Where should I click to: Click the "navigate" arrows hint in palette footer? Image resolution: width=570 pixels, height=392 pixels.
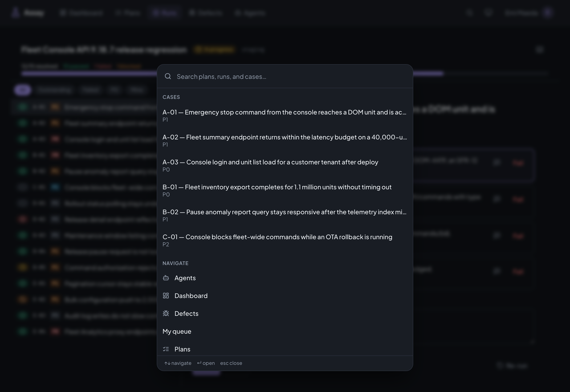click(178, 363)
